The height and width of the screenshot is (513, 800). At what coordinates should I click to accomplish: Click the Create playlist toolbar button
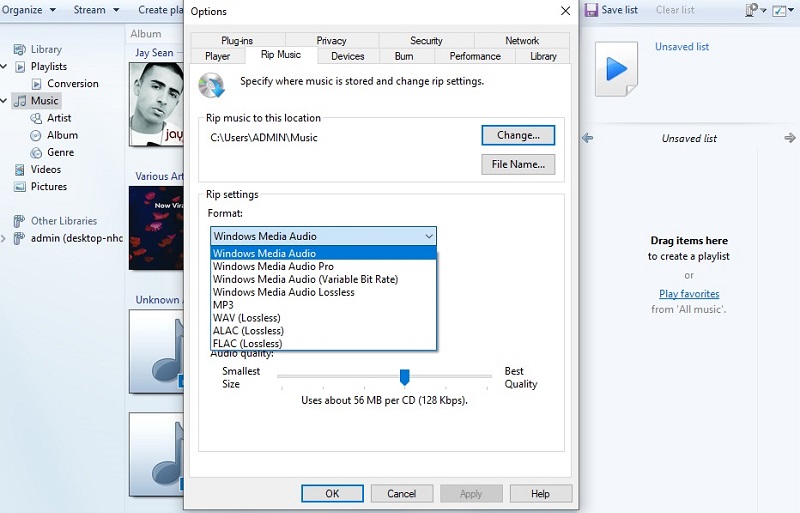pos(160,10)
